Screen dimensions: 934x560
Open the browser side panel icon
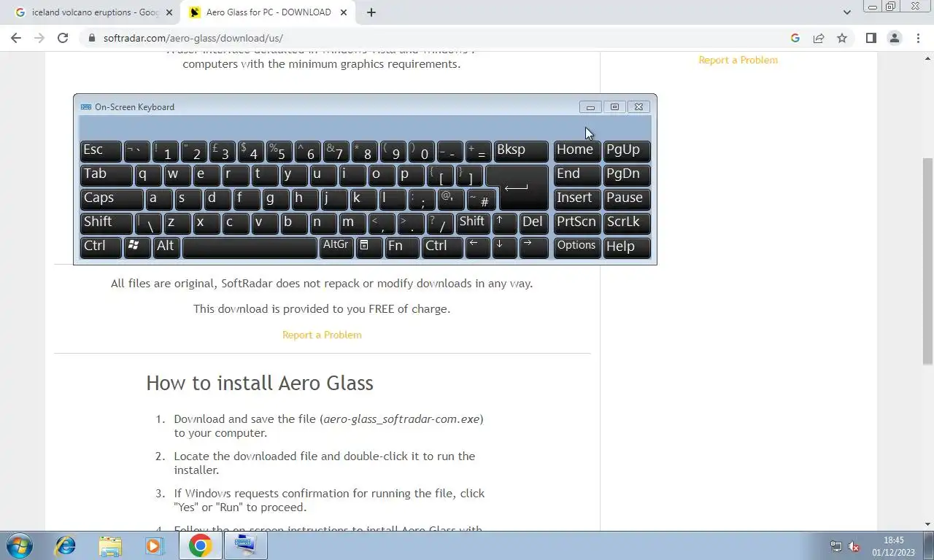[871, 38]
